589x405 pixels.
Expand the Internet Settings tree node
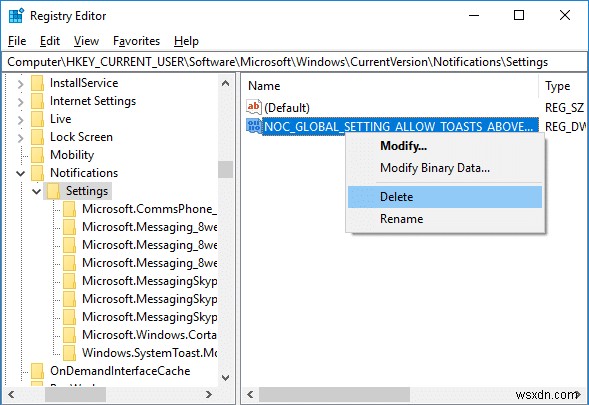(21, 101)
